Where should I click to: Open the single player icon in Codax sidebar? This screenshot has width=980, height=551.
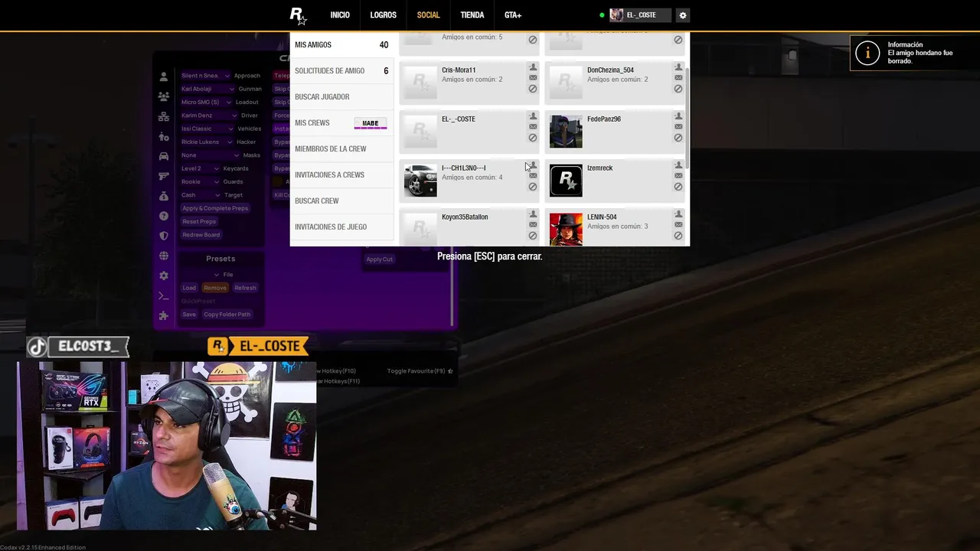[164, 77]
